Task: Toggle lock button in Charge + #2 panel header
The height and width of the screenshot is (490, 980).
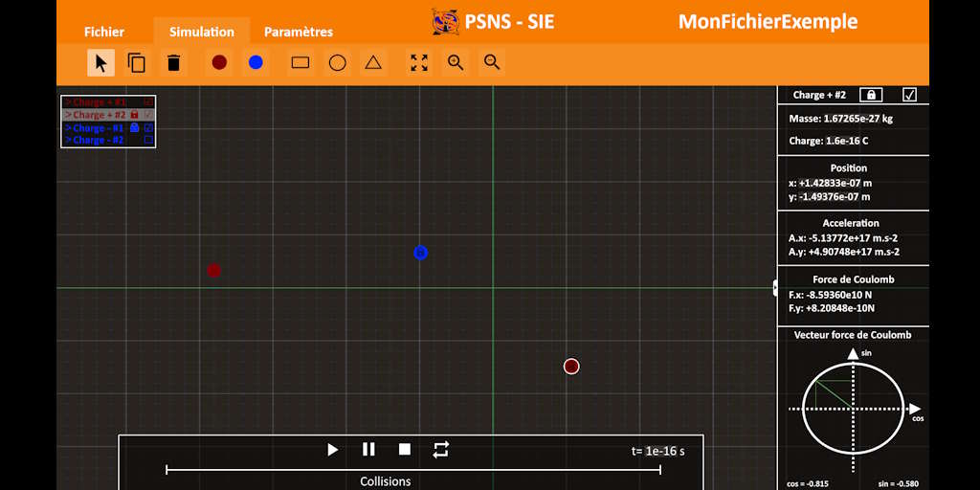Action: click(871, 95)
